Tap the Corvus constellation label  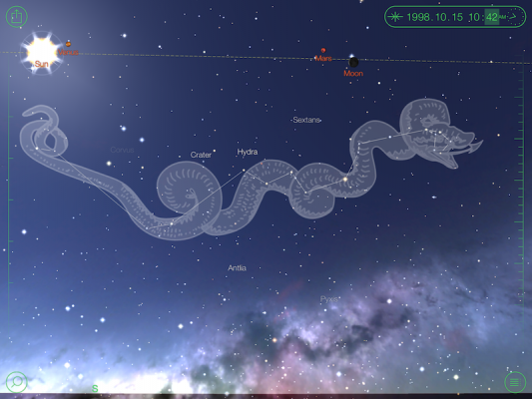122,150
